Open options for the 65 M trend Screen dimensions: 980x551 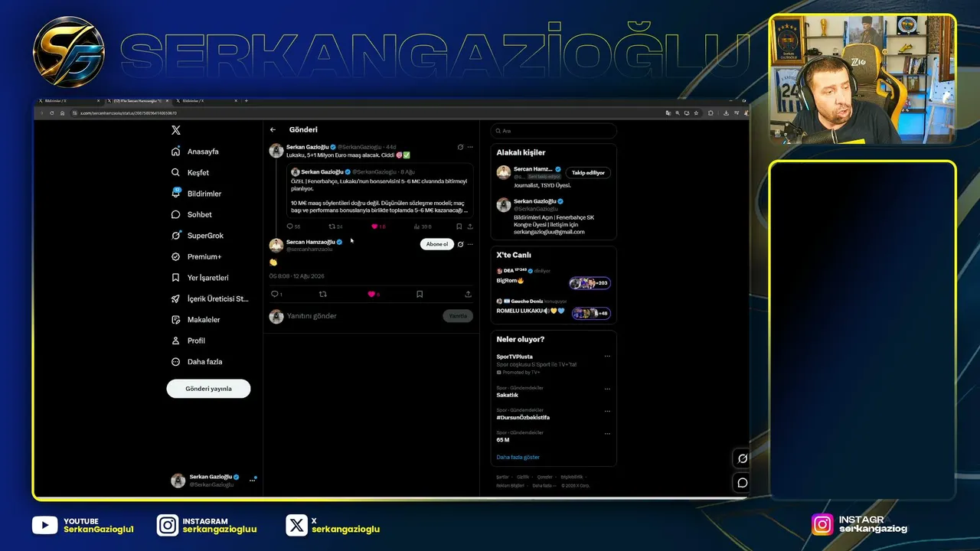pyautogui.click(x=607, y=433)
